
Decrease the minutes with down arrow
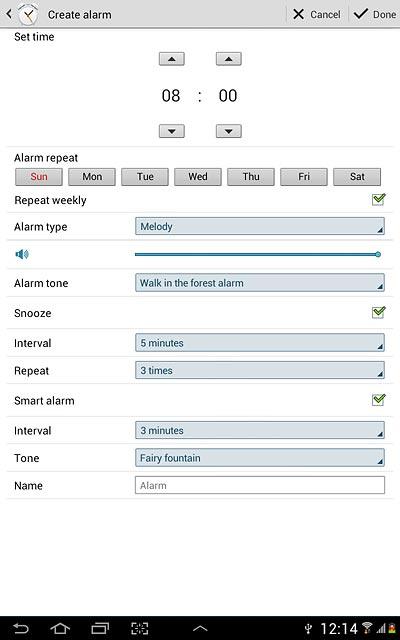click(x=229, y=131)
